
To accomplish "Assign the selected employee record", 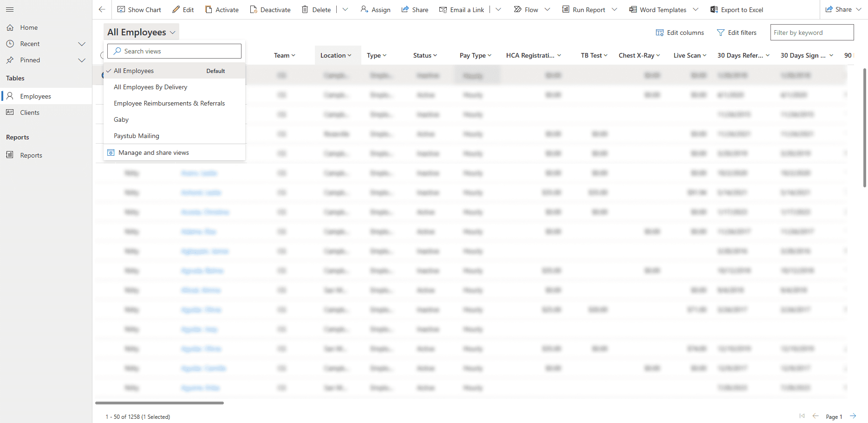I will (x=375, y=9).
